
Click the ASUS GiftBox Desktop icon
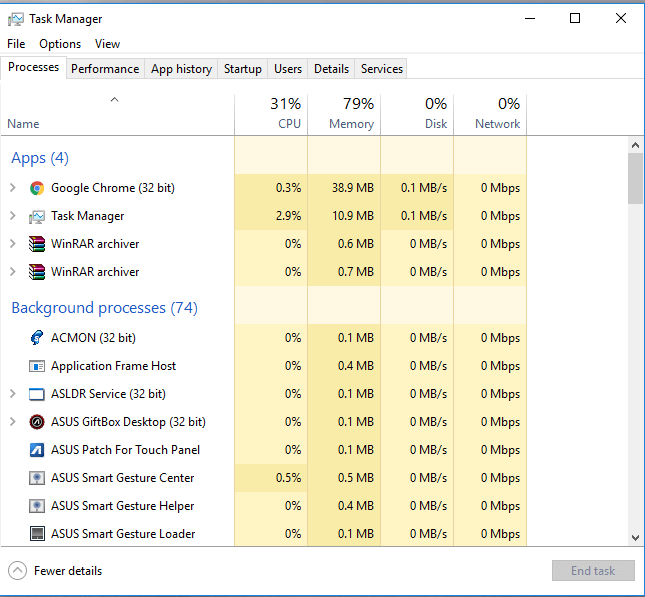(37, 422)
